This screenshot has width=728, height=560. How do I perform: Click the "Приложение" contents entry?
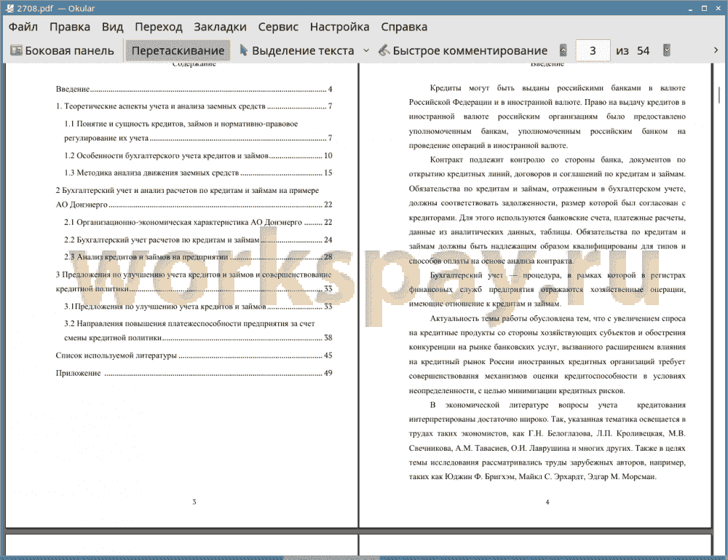194,373
